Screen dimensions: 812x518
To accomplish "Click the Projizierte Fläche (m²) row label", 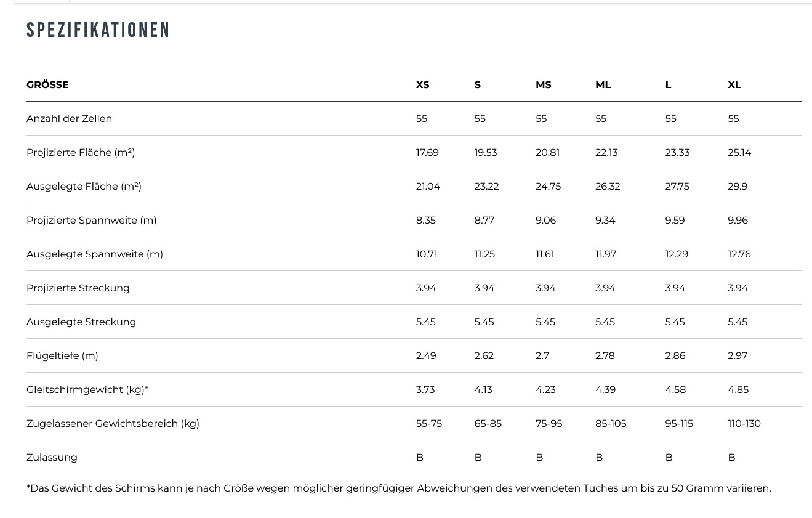I will (x=81, y=153).
